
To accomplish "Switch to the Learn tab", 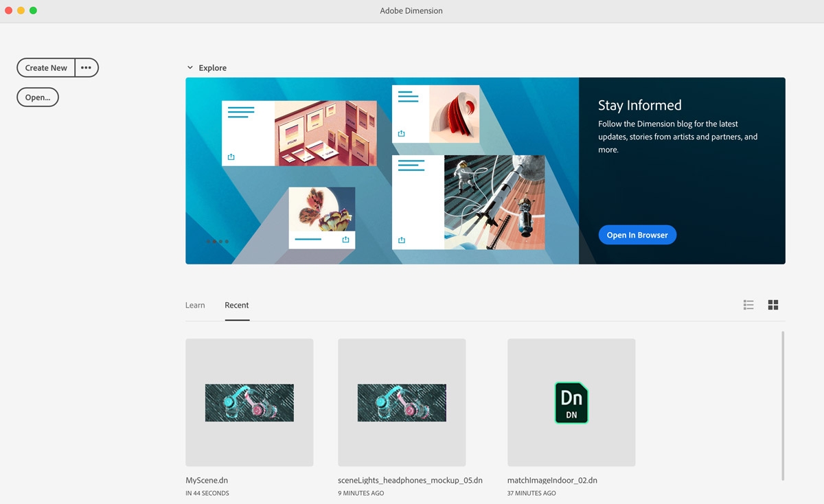I will tap(195, 305).
